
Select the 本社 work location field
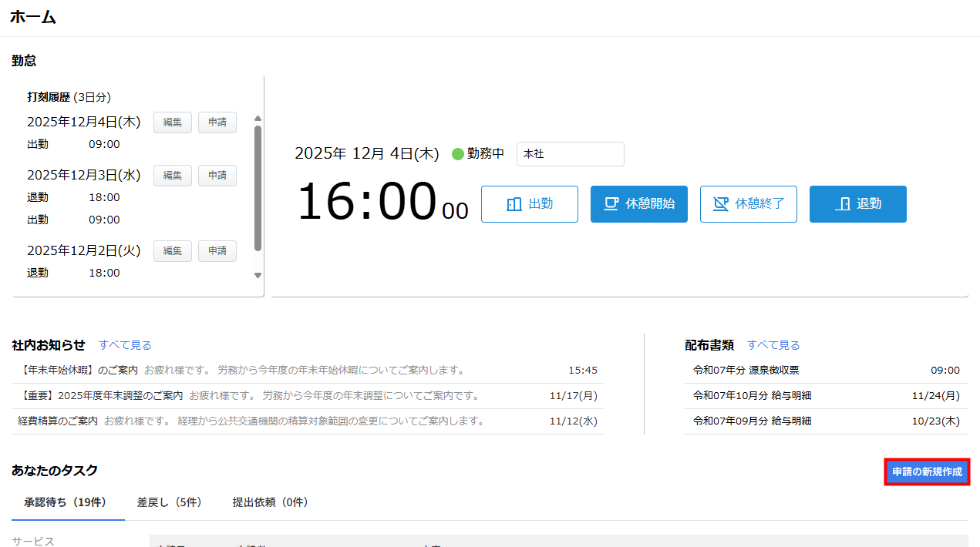click(570, 154)
